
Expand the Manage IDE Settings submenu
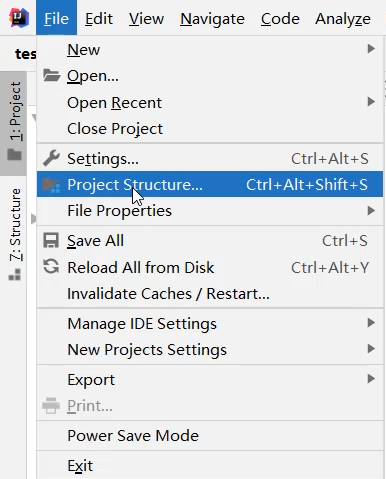[x=210, y=323]
